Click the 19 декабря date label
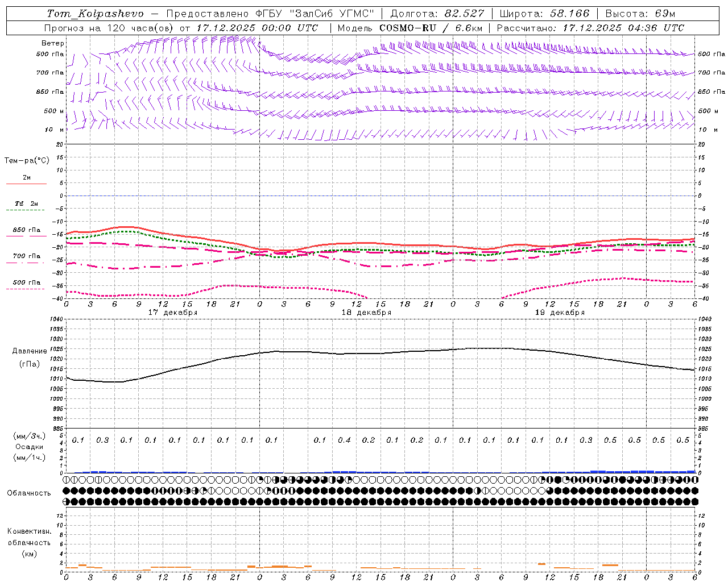 [560, 313]
